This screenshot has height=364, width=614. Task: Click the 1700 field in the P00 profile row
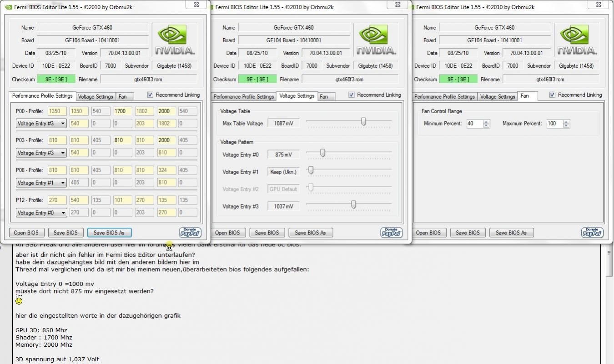(x=122, y=111)
